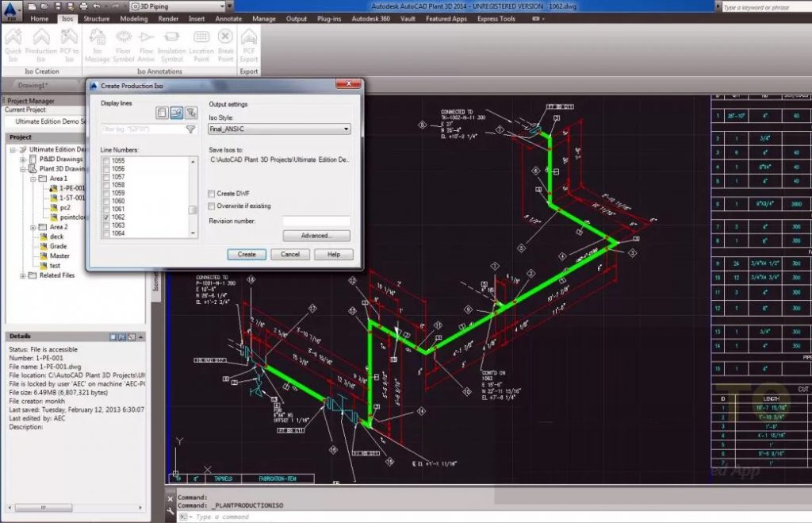The height and width of the screenshot is (523, 812).
Task: Check line number 1059
Action: [106, 193]
